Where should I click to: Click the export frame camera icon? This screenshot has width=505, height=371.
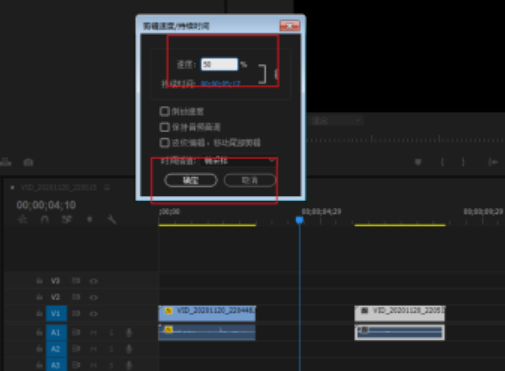28,162
